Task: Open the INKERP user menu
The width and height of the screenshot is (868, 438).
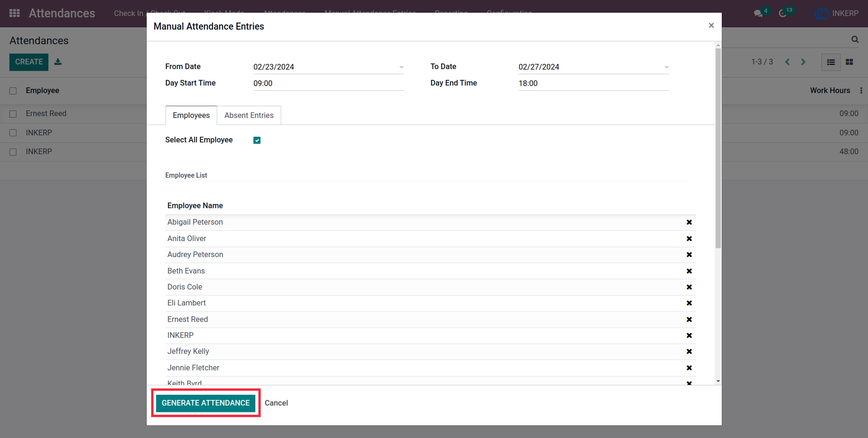Action: [x=837, y=13]
